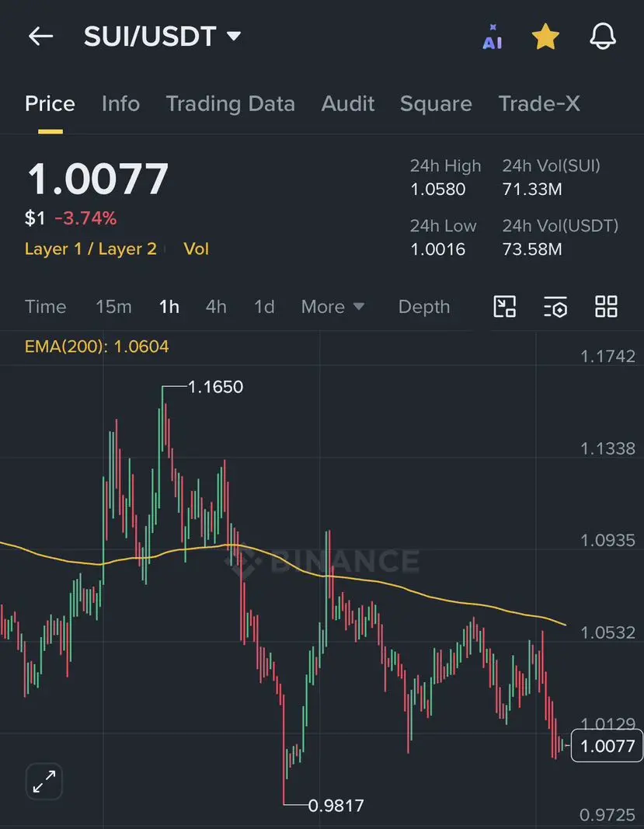The width and height of the screenshot is (644, 829).
Task: Go to the Trade-X tab
Action: coord(539,103)
